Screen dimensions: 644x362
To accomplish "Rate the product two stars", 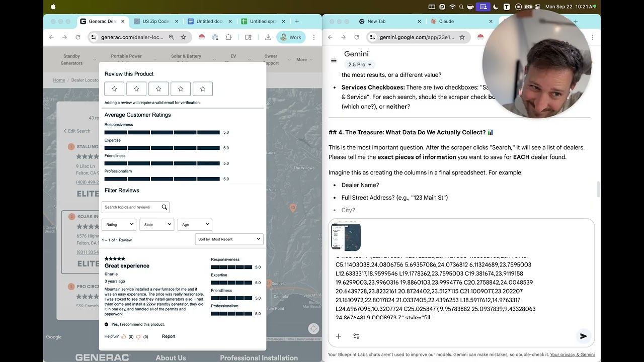I will (x=136, y=89).
